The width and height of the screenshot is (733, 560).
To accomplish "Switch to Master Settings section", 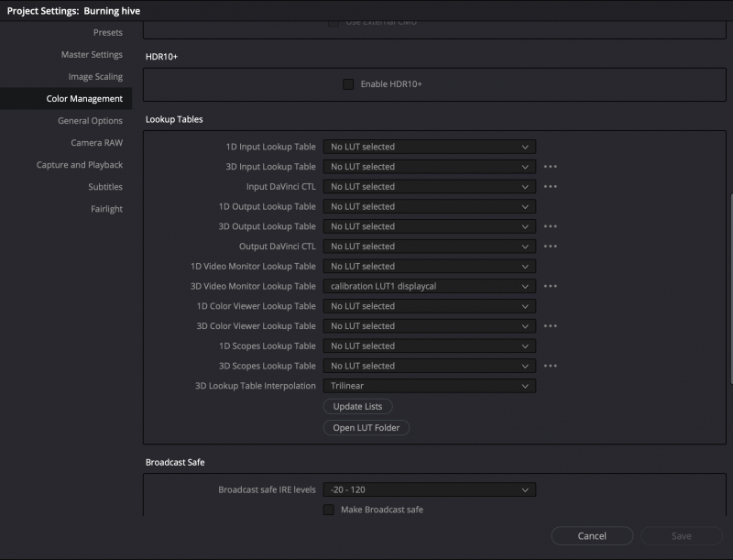I will click(x=92, y=55).
